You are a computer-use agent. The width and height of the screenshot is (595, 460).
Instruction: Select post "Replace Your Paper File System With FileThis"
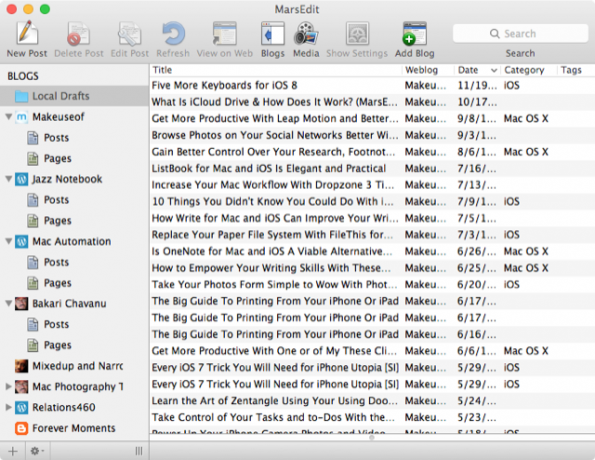point(372,235)
